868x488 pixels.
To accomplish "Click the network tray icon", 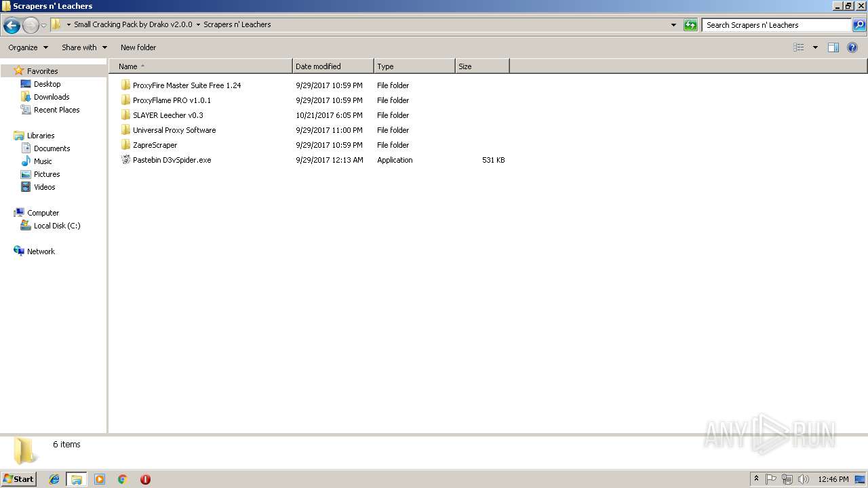I will (x=787, y=479).
